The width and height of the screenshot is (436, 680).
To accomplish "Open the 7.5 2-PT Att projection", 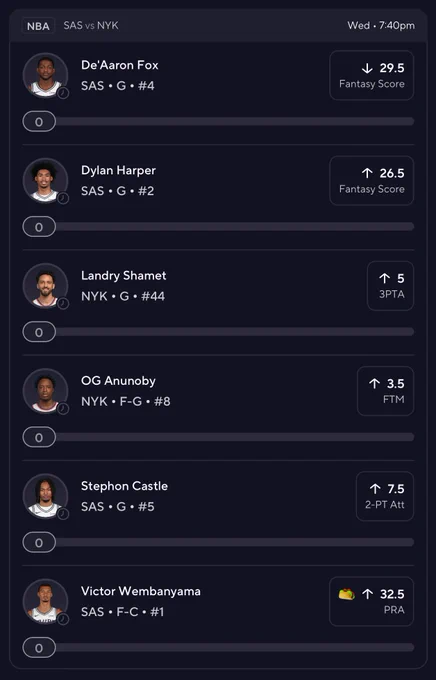I will (x=385, y=496).
